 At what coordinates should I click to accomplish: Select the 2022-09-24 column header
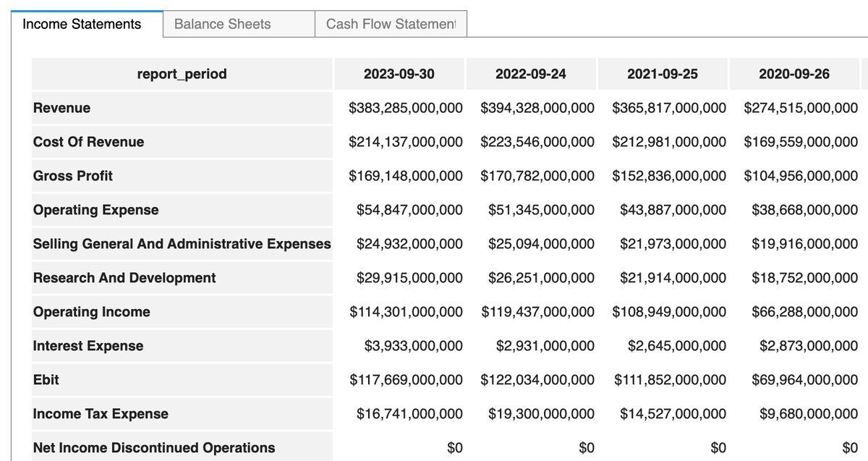coord(531,74)
